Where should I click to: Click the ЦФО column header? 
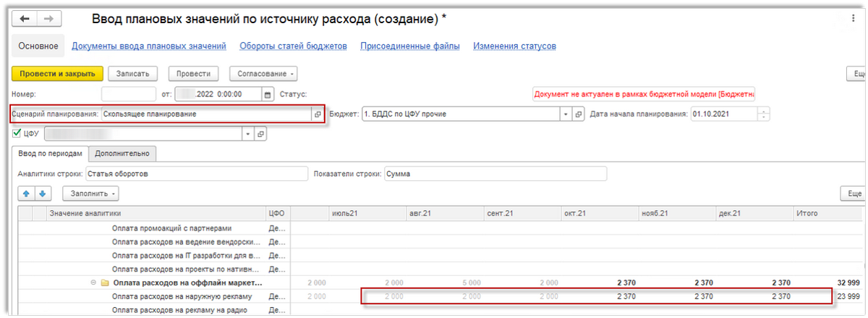click(278, 214)
